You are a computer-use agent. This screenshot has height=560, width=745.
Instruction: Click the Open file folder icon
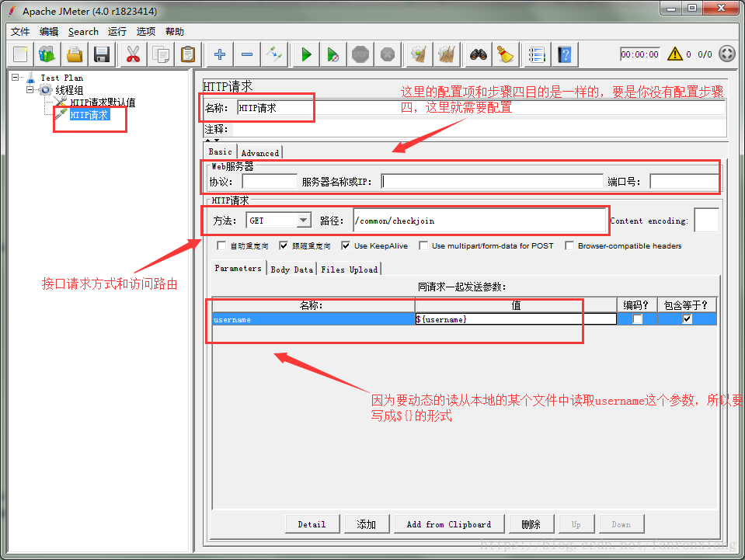pyautogui.click(x=75, y=54)
